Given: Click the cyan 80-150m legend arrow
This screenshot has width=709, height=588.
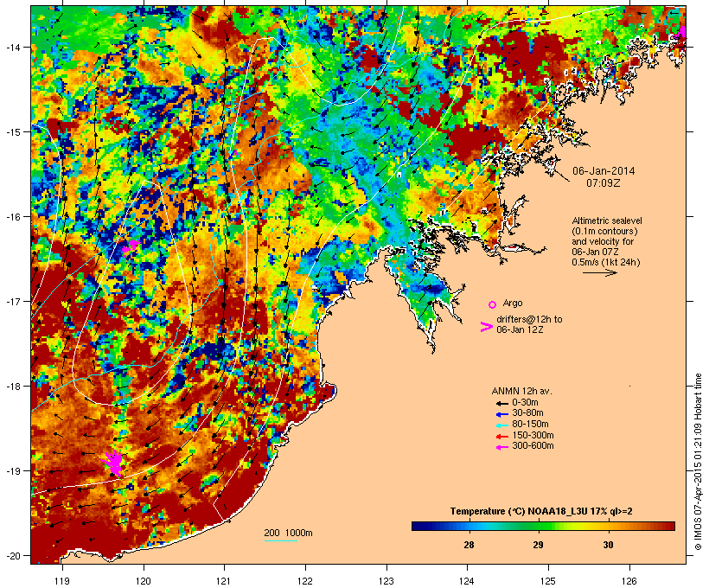Looking at the screenshot, I should tap(501, 425).
